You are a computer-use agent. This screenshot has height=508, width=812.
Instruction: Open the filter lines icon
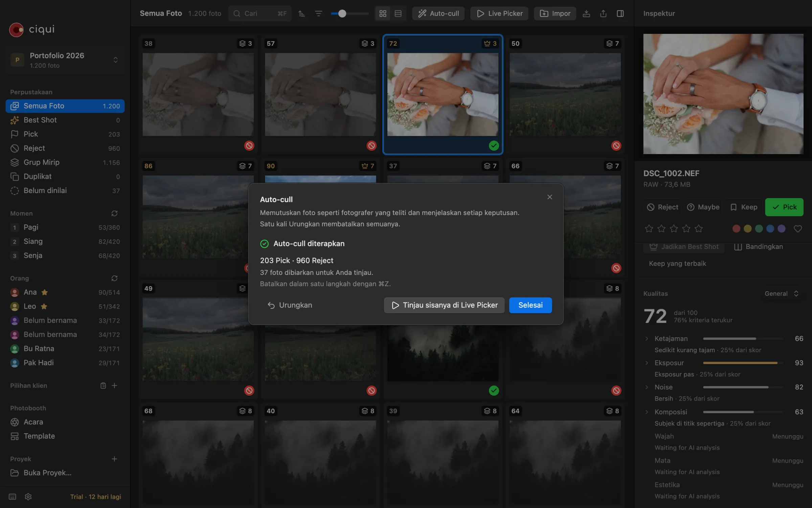pyautogui.click(x=318, y=14)
